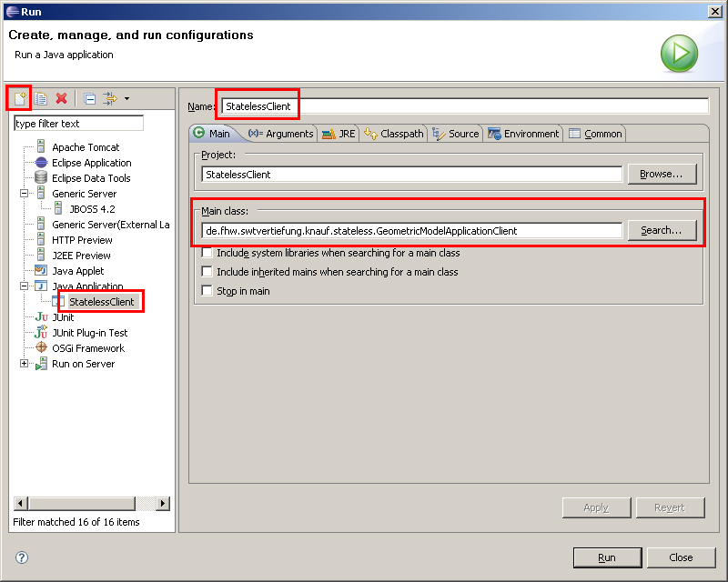Focus the Project text field
The image size is (728, 582).
tap(411, 175)
